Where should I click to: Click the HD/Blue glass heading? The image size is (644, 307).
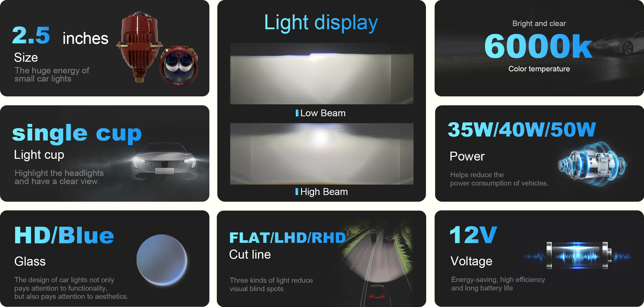click(64, 235)
